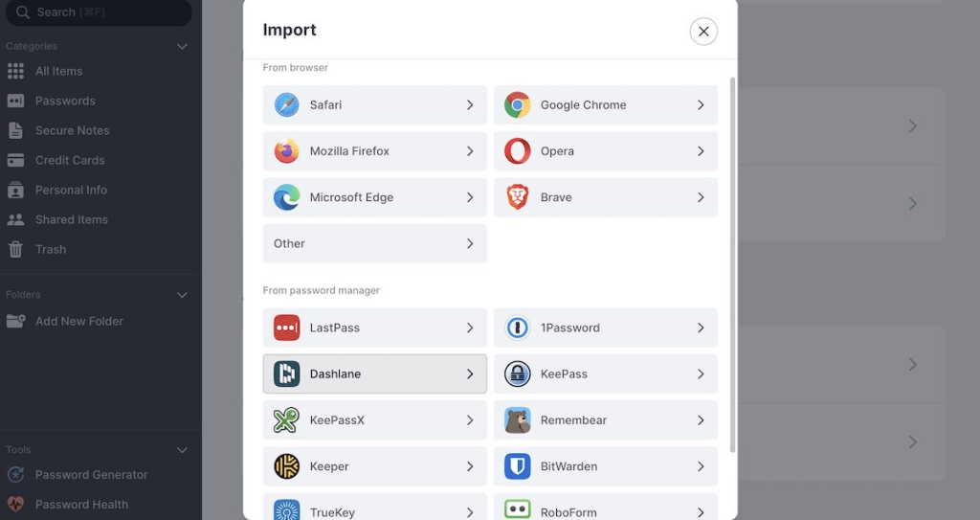Select 1Password import option
Image resolution: width=980 pixels, height=520 pixels.
click(605, 328)
